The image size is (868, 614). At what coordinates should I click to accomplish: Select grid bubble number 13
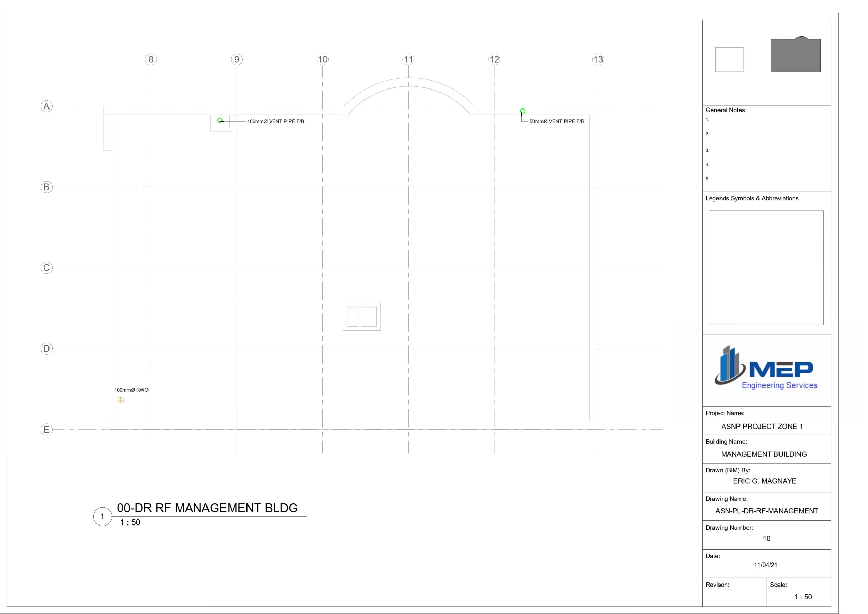point(598,59)
